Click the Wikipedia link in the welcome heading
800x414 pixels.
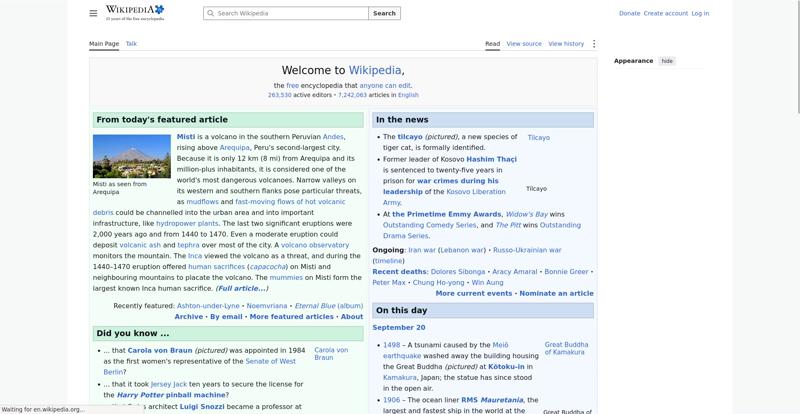[374, 70]
